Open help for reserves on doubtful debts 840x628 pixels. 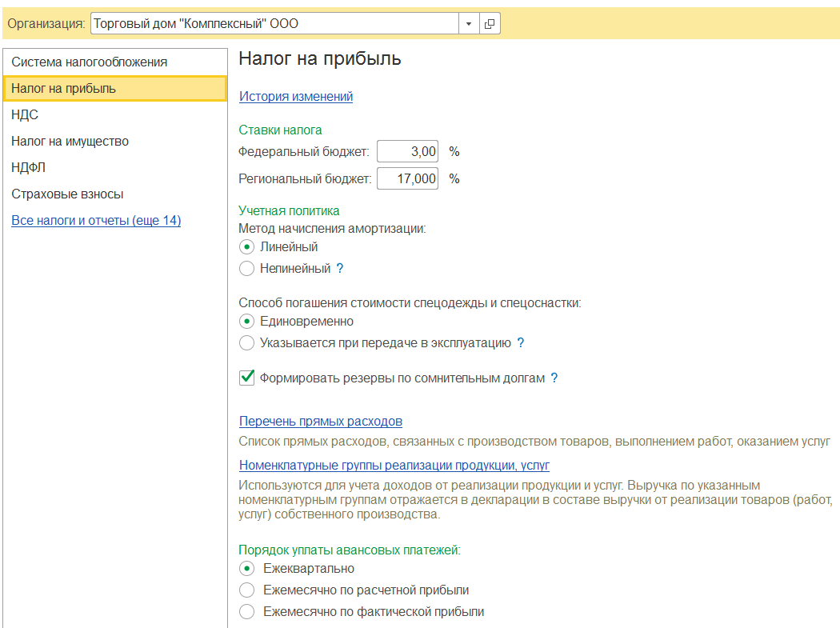click(554, 378)
